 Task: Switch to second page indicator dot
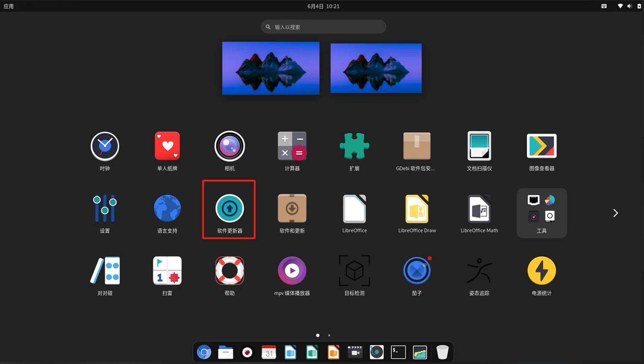[329, 335]
